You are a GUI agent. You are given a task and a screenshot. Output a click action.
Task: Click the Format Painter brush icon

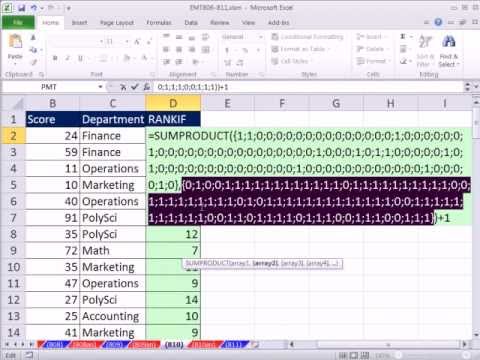point(33,62)
